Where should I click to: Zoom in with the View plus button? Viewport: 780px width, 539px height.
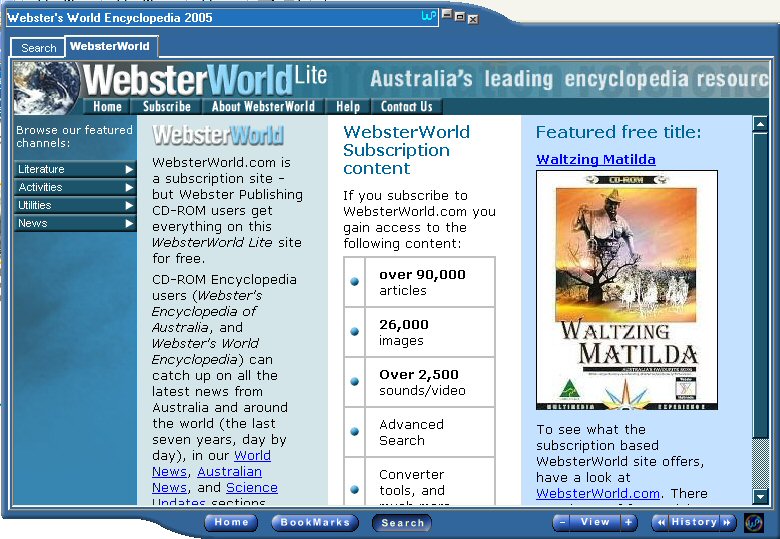(x=628, y=522)
